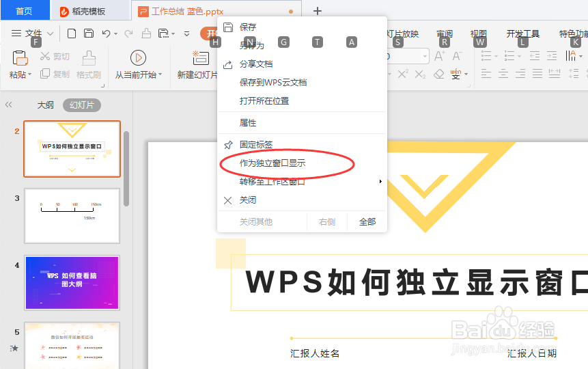The width and height of the screenshot is (588, 369).
Task: Open print preview icon
Action: point(163,33)
